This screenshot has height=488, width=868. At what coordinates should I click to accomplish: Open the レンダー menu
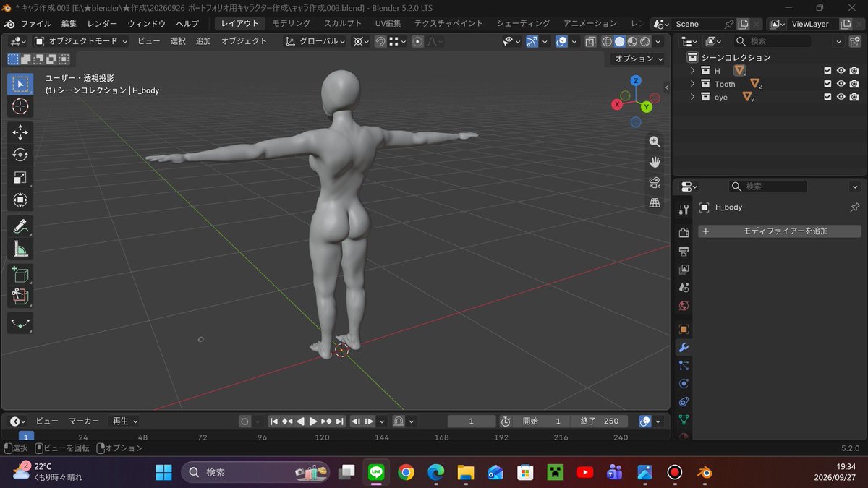pyautogui.click(x=102, y=24)
